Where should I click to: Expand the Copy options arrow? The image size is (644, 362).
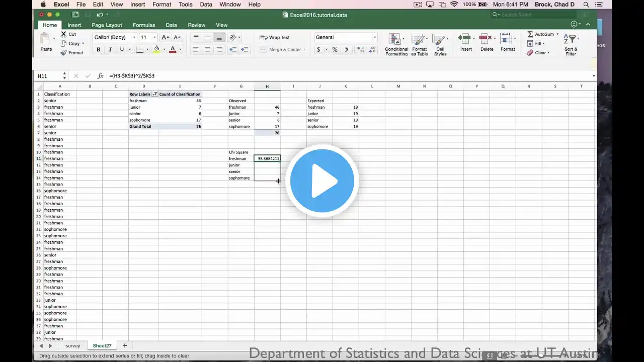[x=83, y=44]
